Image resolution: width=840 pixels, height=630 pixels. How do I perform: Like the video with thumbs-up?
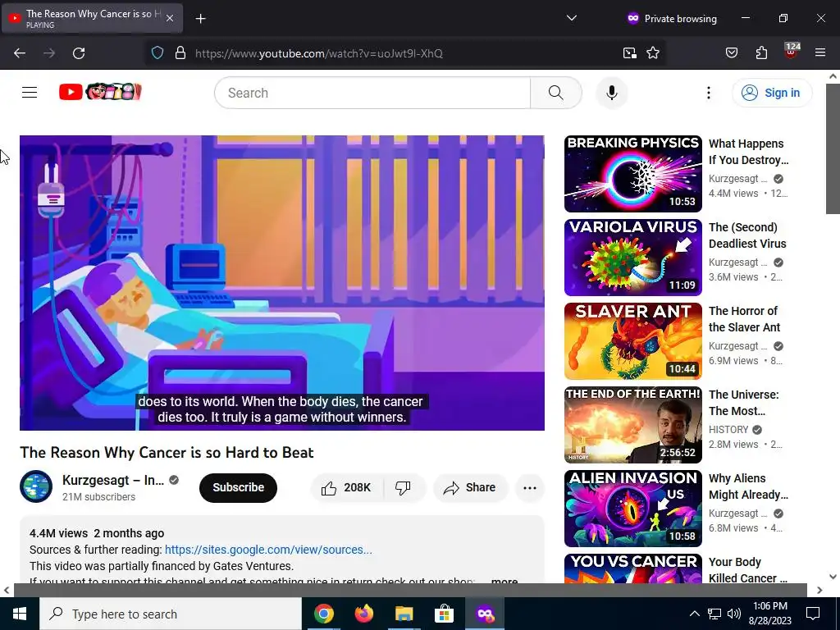346,487
